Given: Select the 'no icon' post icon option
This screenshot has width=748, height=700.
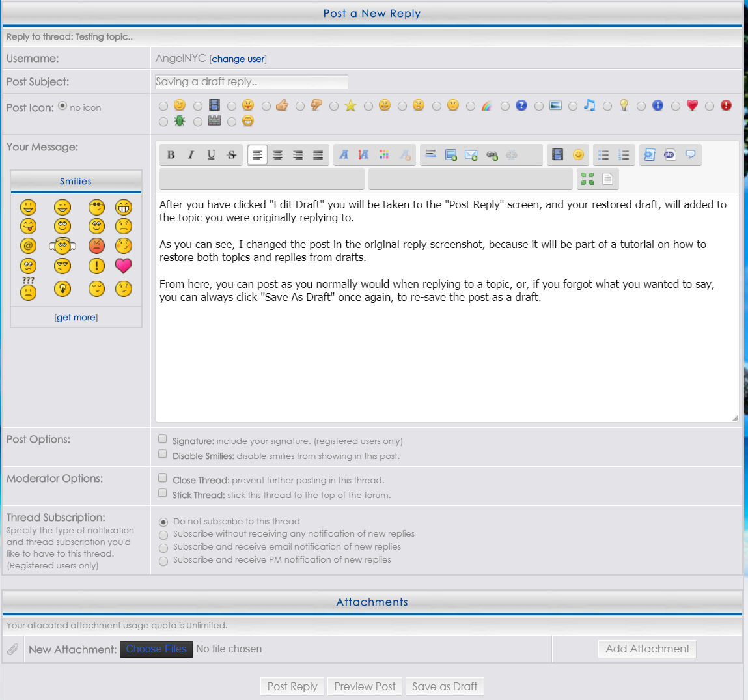Looking at the screenshot, I should [62, 106].
